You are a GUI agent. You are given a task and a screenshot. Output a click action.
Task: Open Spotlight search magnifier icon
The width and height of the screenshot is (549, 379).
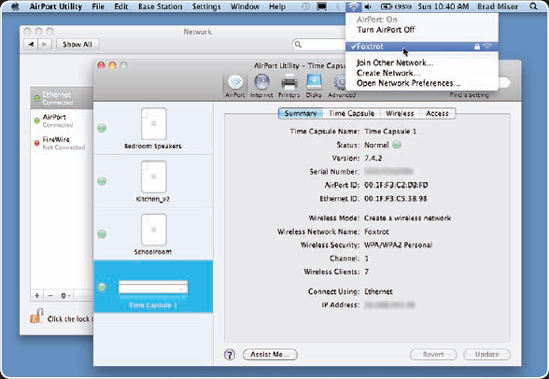pos(533,6)
